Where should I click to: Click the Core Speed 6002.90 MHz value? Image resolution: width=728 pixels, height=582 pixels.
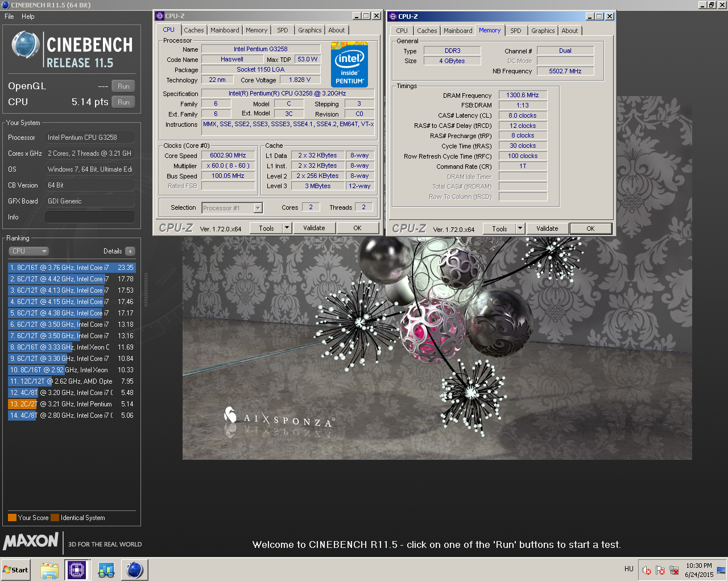pos(228,156)
